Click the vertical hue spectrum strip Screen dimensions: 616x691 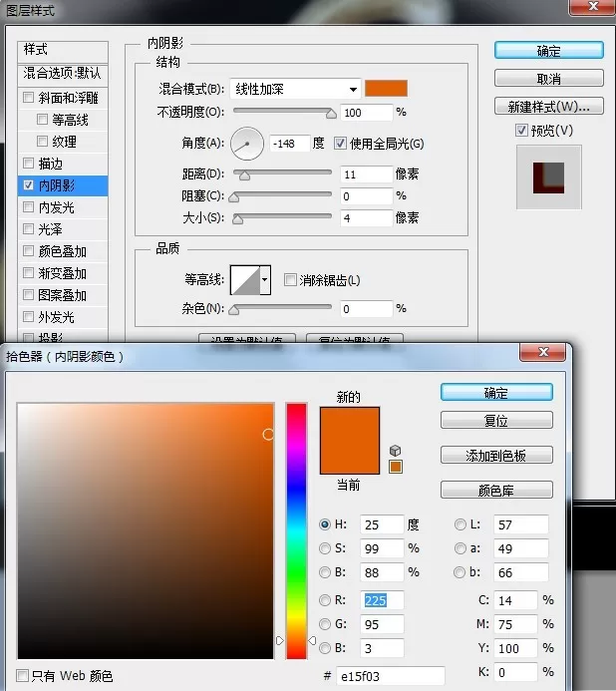tap(296, 530)
